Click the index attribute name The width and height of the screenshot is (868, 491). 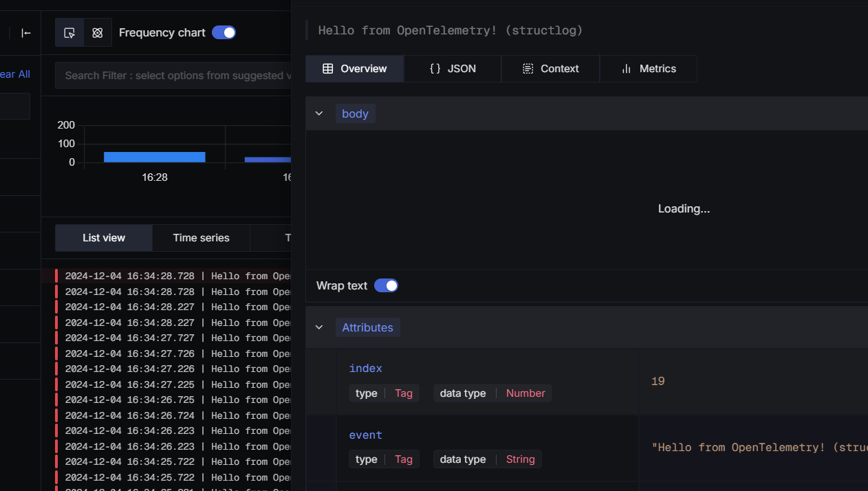365,369
